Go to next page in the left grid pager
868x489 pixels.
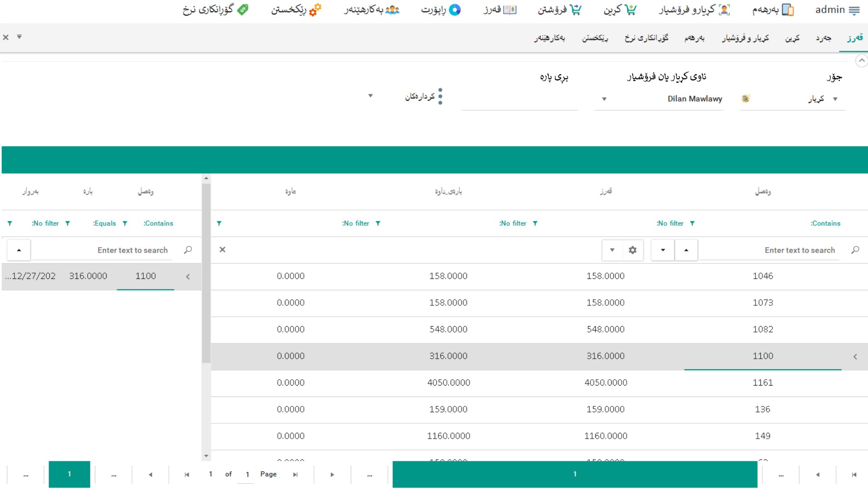point(332,474)
